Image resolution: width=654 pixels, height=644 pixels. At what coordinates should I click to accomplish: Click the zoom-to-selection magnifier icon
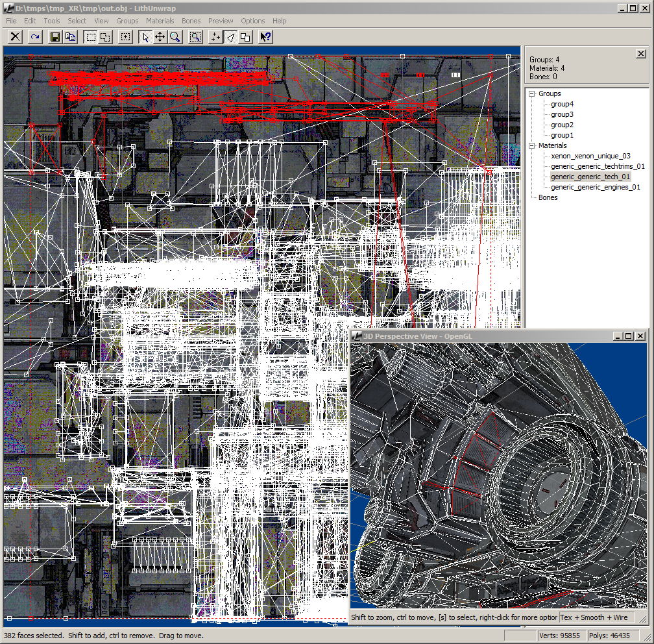pyautogui.click(x=195, y=37)
